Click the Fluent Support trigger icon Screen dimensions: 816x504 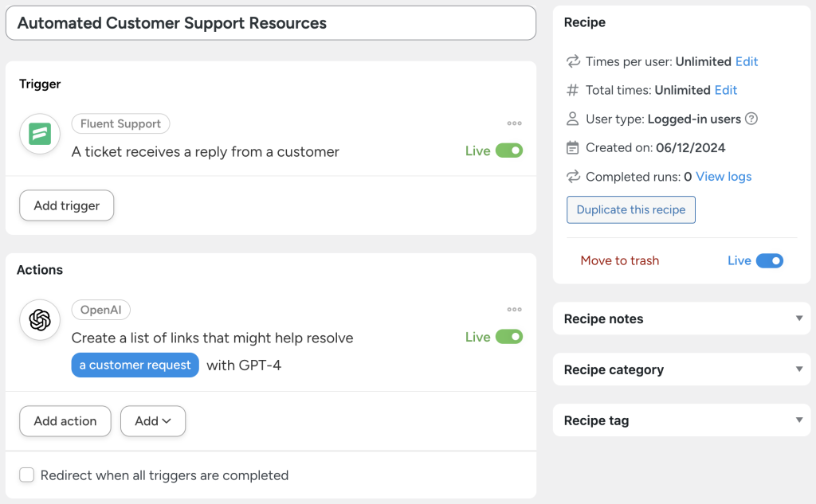[x=39, y=134]
